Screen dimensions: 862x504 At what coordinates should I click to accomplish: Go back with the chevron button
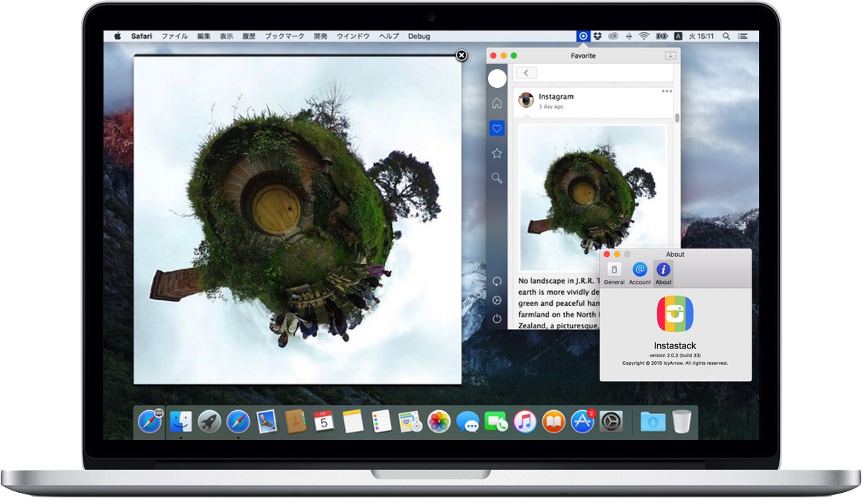[x=526, y=73]
